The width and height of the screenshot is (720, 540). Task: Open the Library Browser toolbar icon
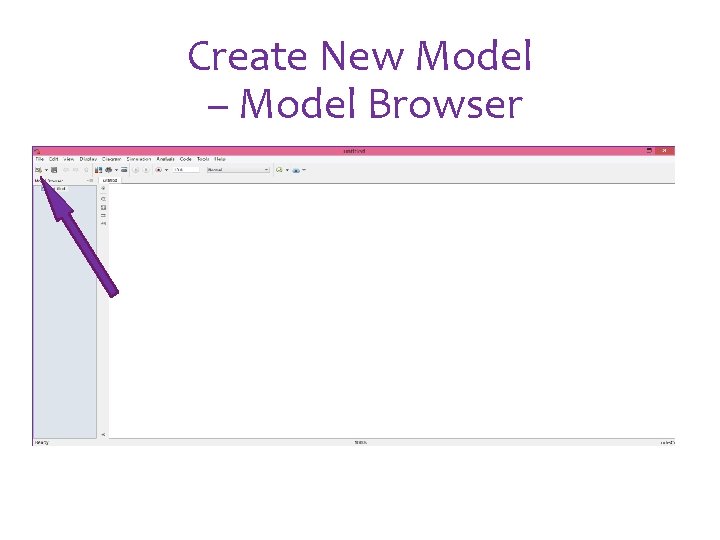[98, 170]
